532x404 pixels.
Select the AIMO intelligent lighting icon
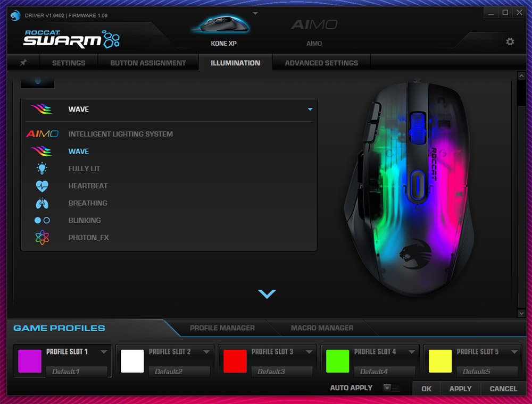[43, 134]
